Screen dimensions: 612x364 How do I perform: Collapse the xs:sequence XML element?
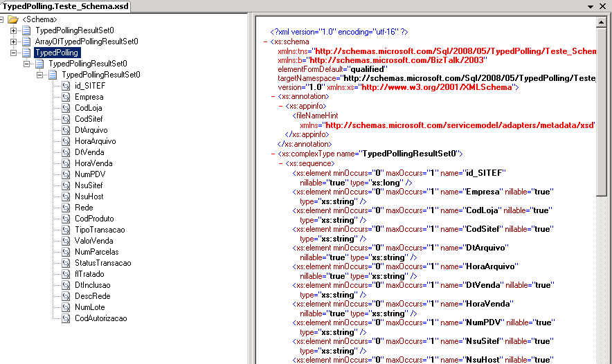click(x=280, y=163)
